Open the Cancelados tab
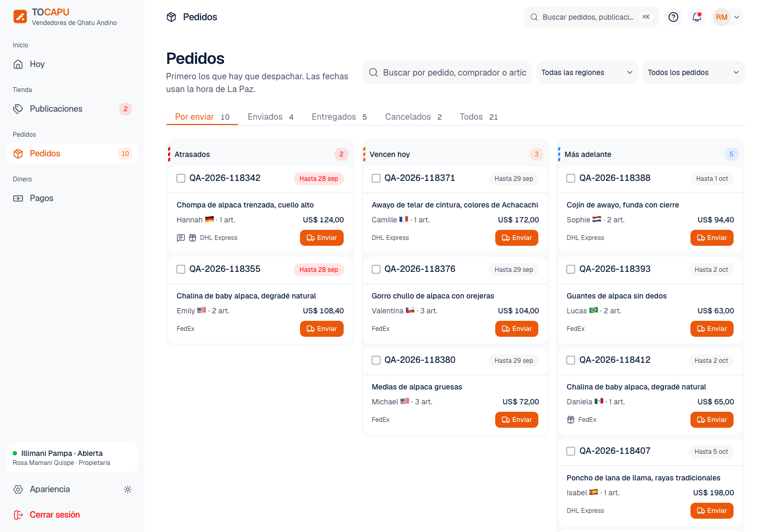766x532 pixels. 413,117
